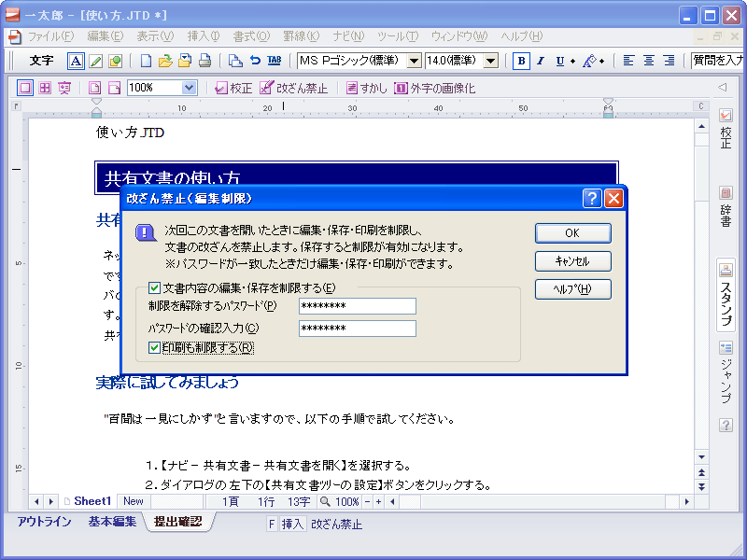Image resolution: width=747 pixels, height=560 pixels.
Task: Open a file using the folder icon
Action: (165, 61)
